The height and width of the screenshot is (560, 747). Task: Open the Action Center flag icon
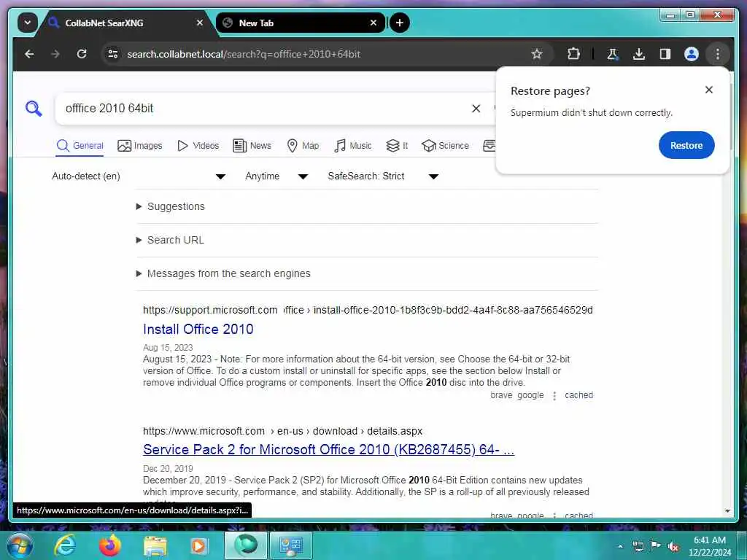click(x=656, y=546)
